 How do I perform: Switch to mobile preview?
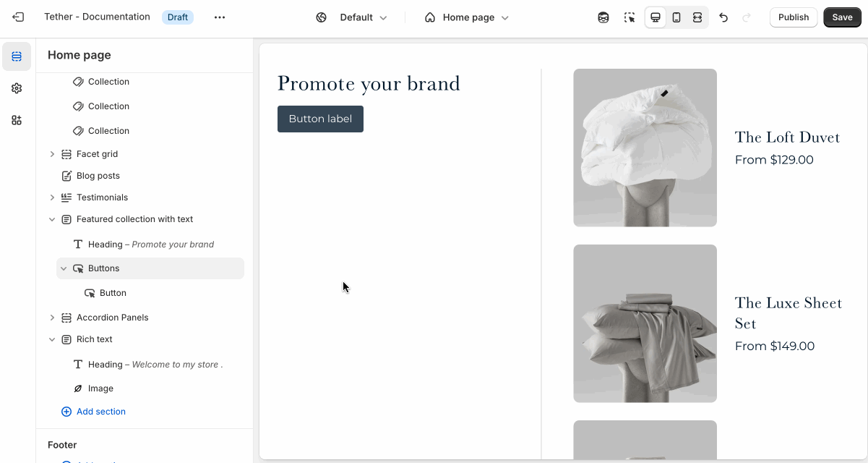coord(676,17)
